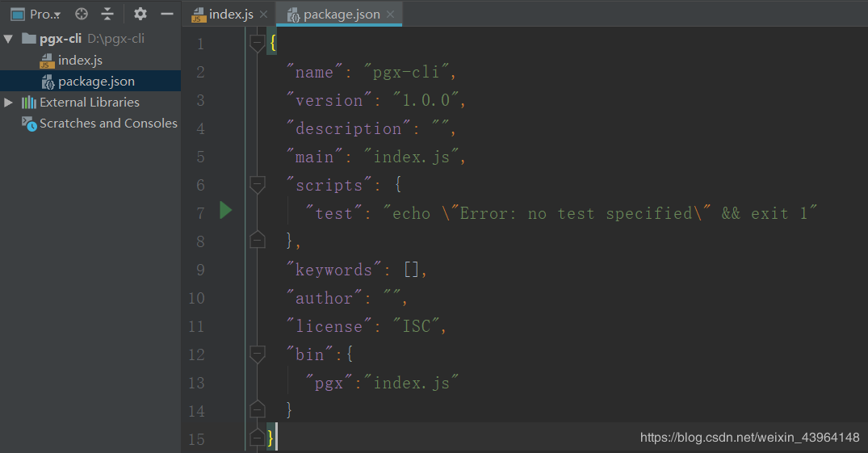Click the package.json tab file icon

pos(293,15)
